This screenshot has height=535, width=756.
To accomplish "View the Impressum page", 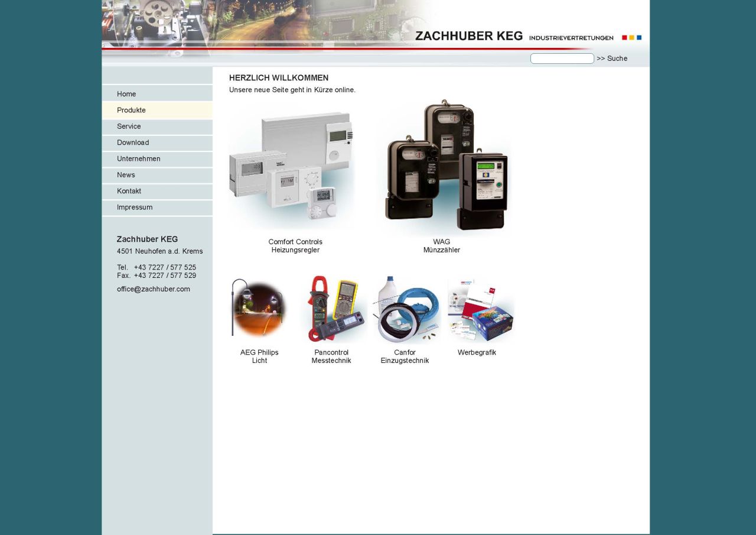I will point(135,207).
